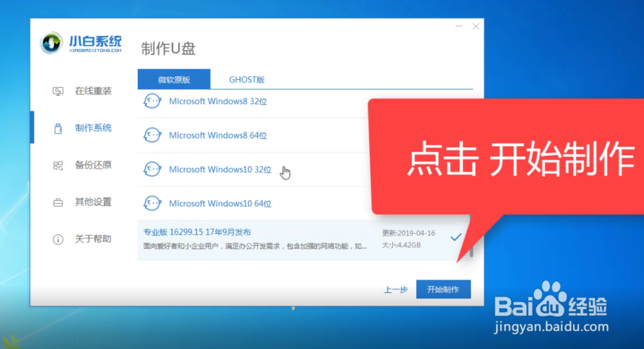Click the Windows8 32位 system icon
The image size is (644, 349).
pos(152,101)
